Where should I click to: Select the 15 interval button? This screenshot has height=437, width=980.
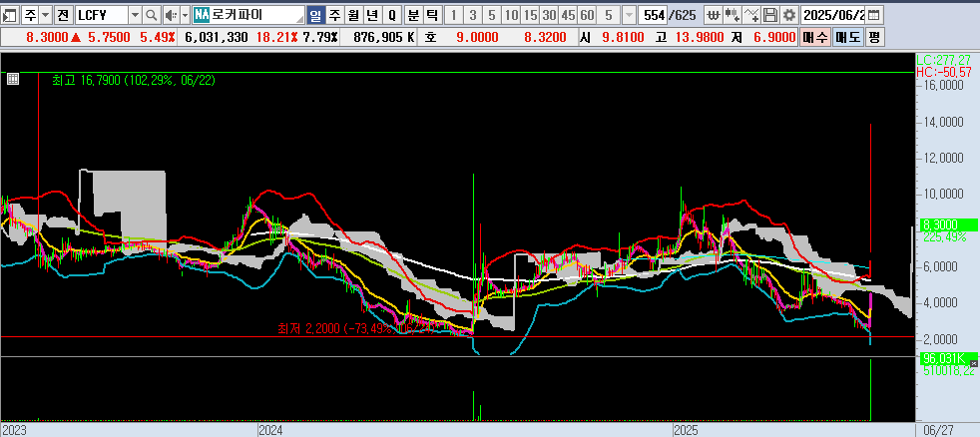[x=531, y=14]
